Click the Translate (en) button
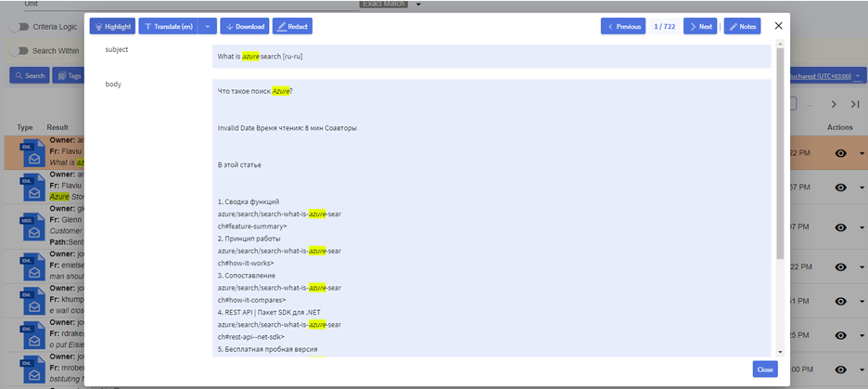868x389 pixels. click(168, 26)
